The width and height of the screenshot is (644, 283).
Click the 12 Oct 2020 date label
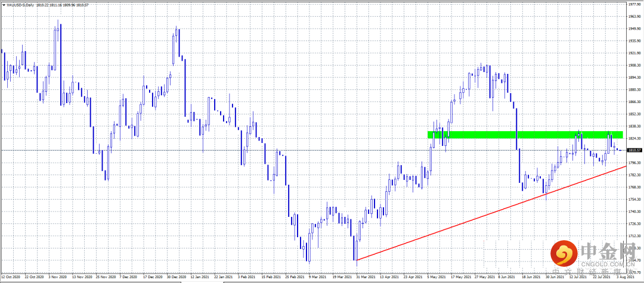click(11, 277)
